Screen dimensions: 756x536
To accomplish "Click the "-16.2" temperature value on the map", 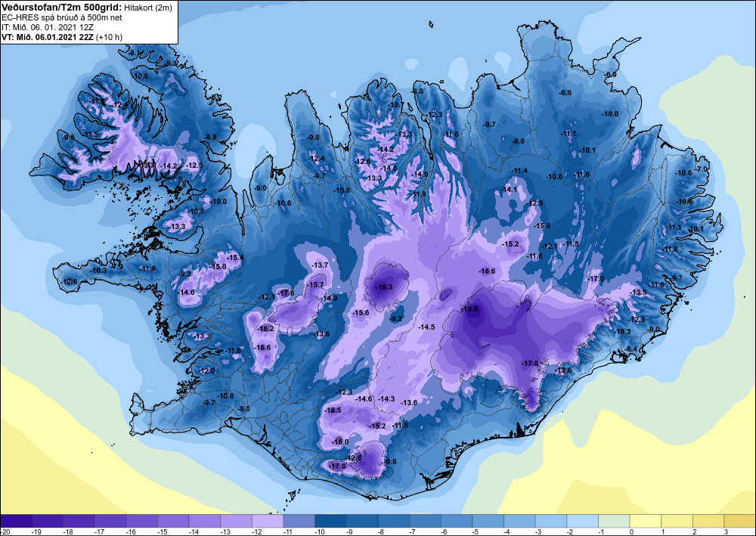I will point(265,329).
